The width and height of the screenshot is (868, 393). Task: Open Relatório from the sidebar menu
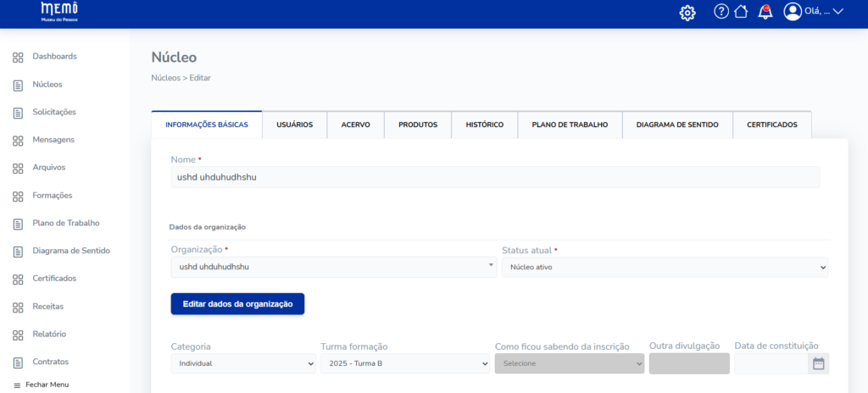point(49,334)
